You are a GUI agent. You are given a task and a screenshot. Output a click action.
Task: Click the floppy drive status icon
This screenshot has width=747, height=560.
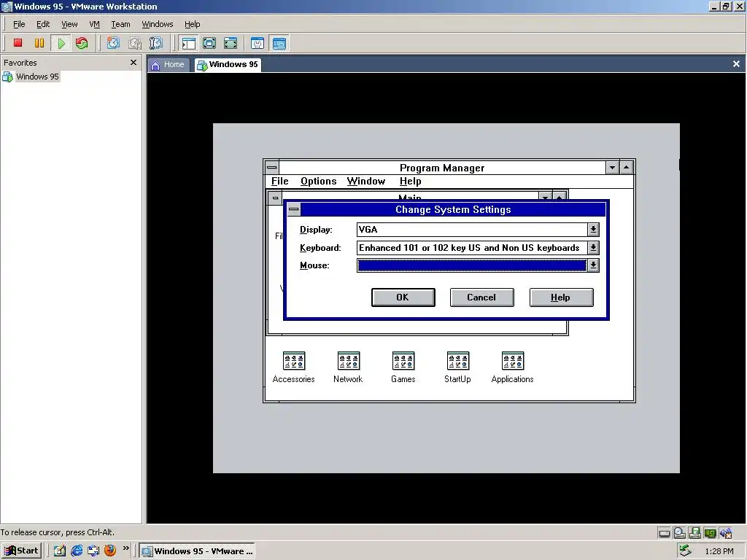[x=694, y=533]
